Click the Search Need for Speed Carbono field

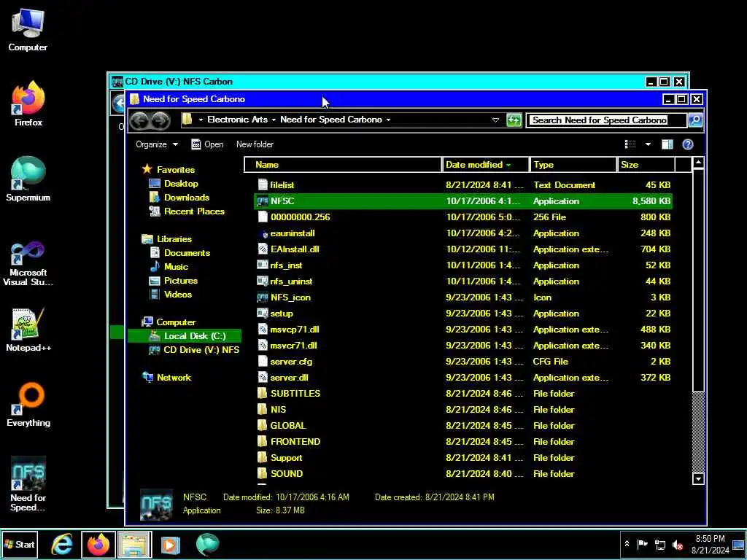tap(605, 120)
